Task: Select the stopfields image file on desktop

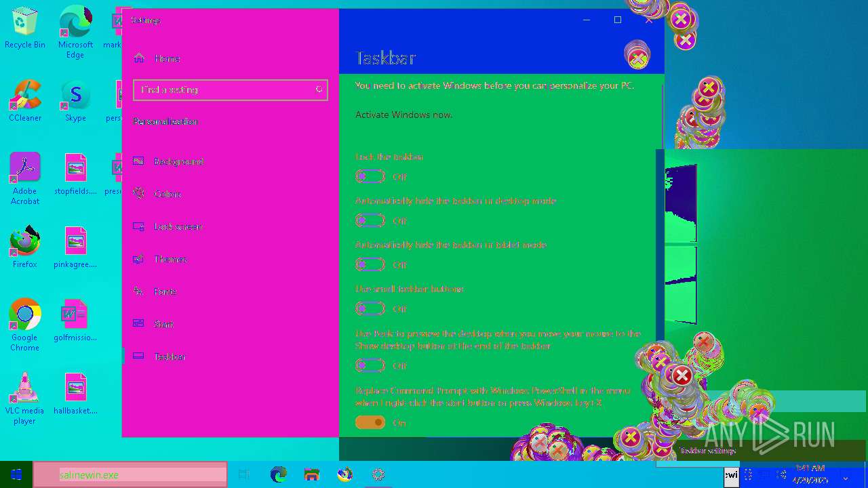Action: click(75, 174)
